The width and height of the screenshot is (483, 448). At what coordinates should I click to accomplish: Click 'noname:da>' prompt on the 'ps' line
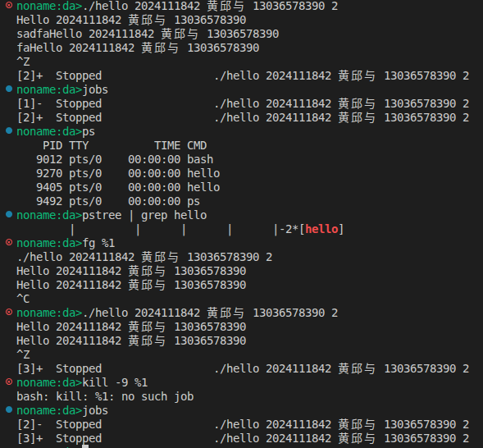49,131
